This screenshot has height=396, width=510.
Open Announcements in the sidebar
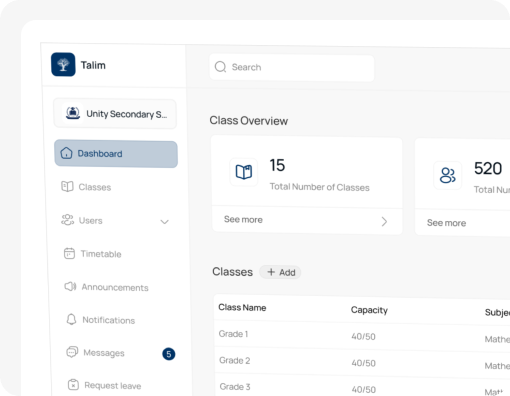click(115, 287)
